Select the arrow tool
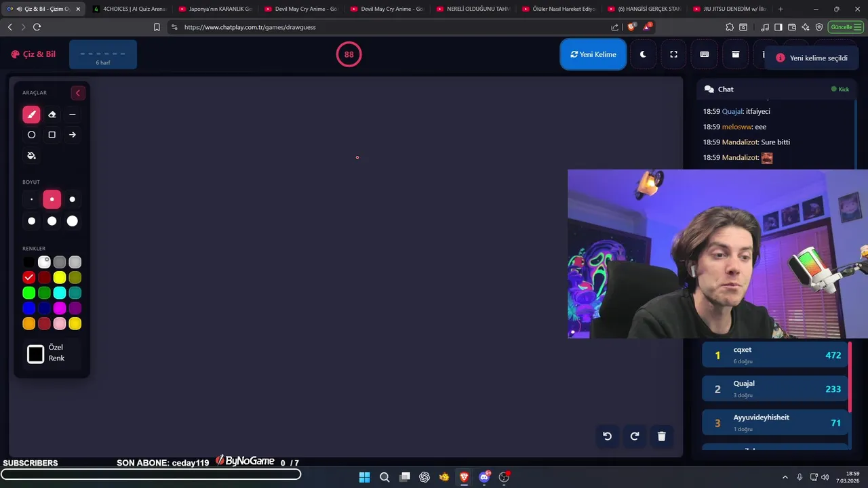The height and width of the screenshot is (488, 868). (x=73, y=135)
